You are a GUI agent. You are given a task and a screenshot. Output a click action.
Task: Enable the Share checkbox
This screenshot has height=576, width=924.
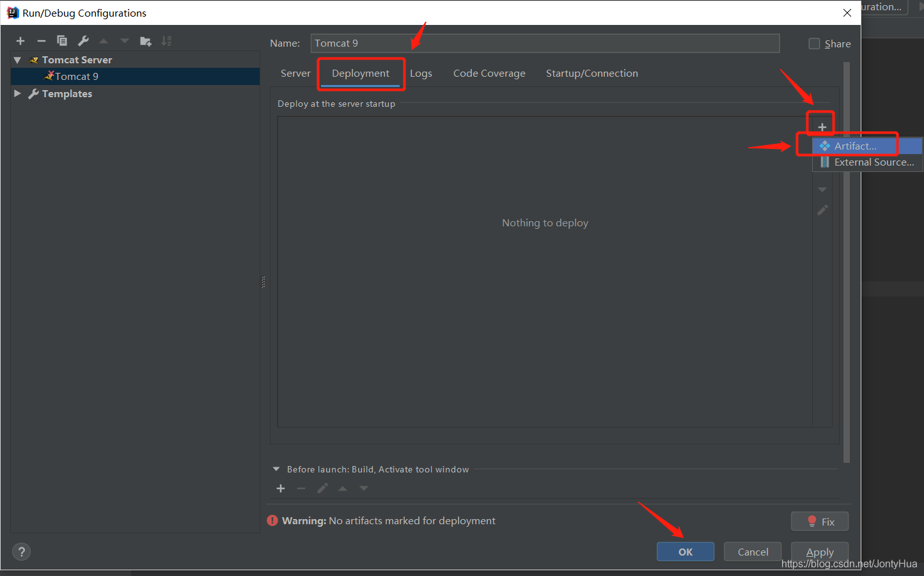coord(814,43)
